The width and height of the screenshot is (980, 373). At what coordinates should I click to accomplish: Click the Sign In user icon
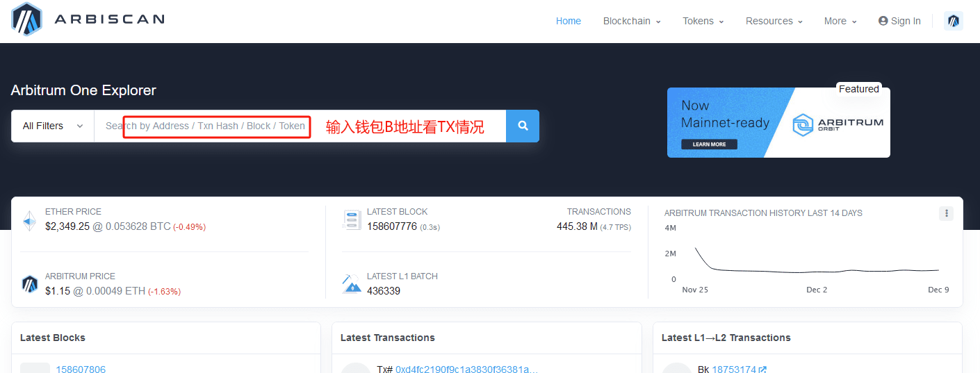pos(883,21)
